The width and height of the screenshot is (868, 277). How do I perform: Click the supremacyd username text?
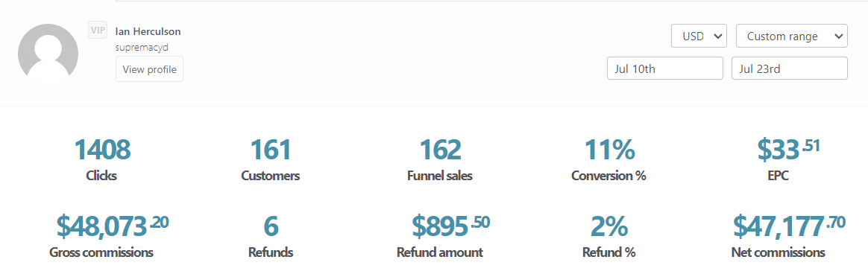tap(142, 47)
